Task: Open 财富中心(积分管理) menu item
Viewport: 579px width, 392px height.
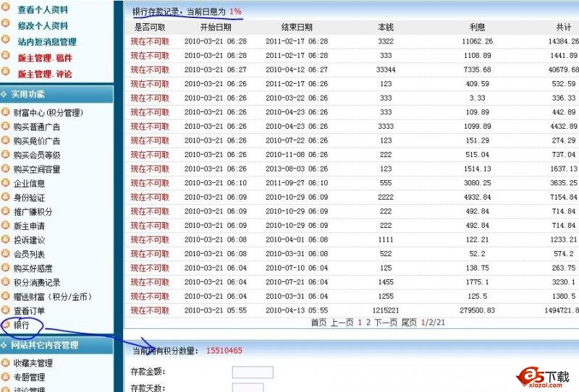Action: [48, 113]
